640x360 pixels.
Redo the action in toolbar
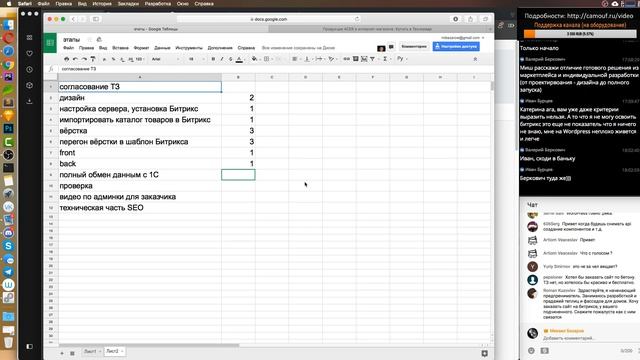pos(84,59)
